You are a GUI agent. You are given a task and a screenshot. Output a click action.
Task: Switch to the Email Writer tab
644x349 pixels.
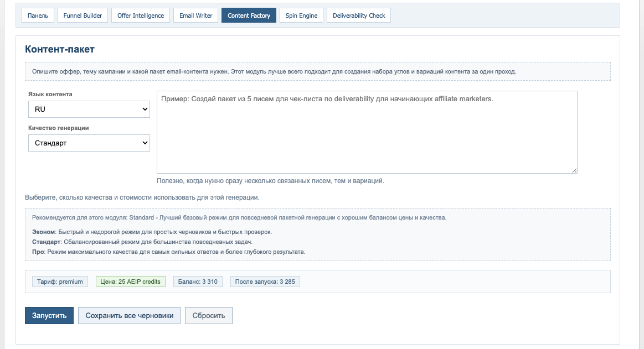(195, 15)
